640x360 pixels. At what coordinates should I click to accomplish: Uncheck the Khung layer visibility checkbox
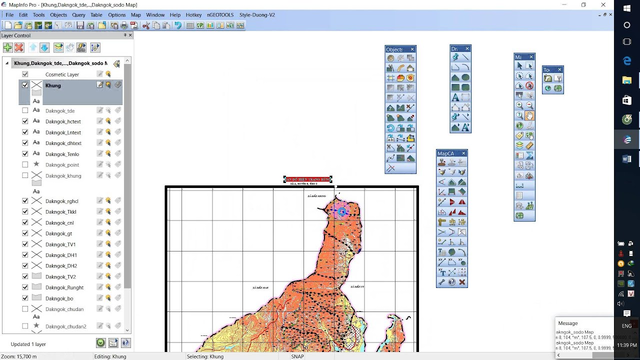[25, 85]
